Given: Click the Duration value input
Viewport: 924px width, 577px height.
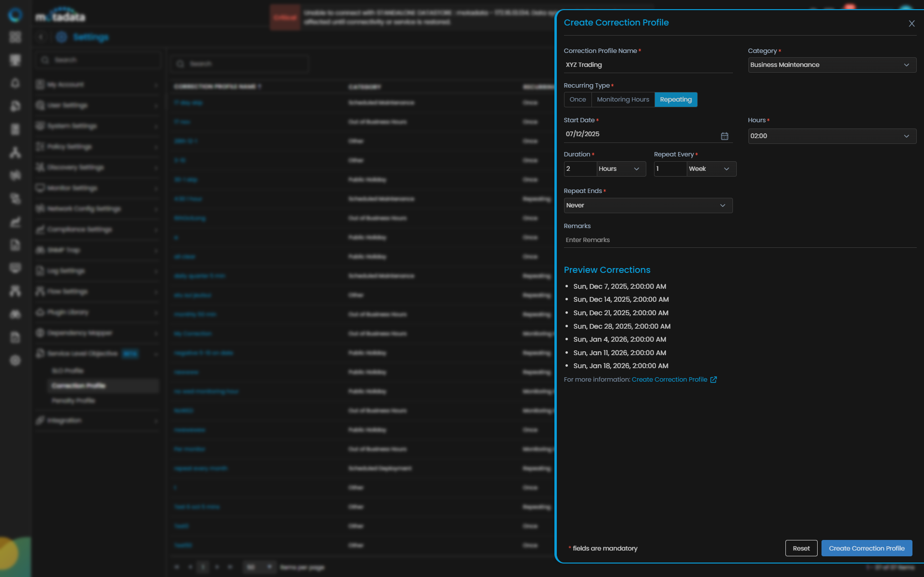Looking at the screenshot, I should 580,169.
